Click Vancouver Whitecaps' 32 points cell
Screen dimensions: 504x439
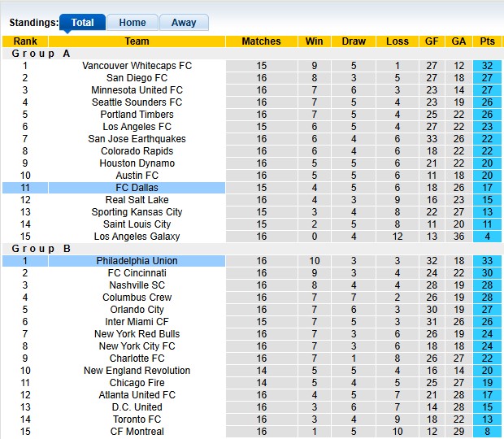(487, 66)
